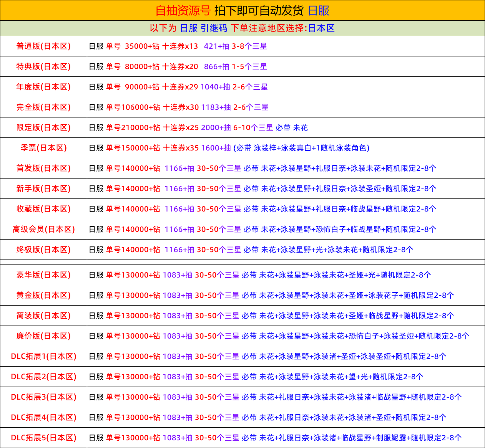Viewport: 485px width, 448px height.
Task: Click the 限定版(日本区) label
Action: pos(43,127)
